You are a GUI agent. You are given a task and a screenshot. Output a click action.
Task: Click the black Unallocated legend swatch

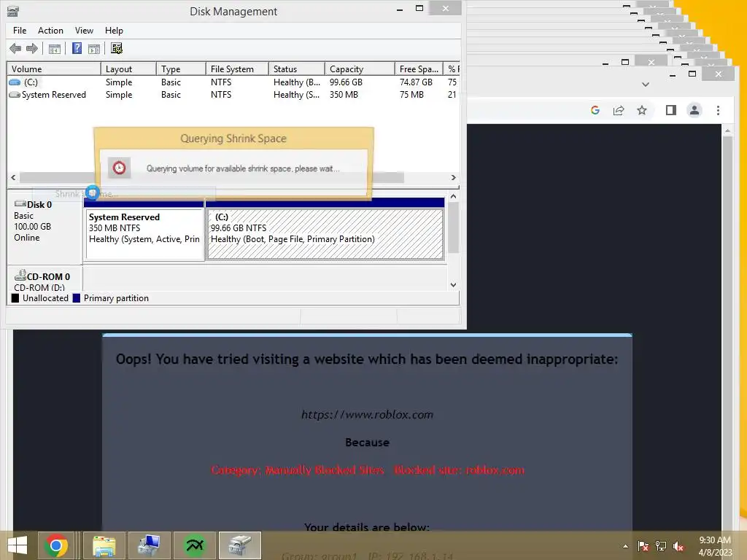(x=15, y=298)
